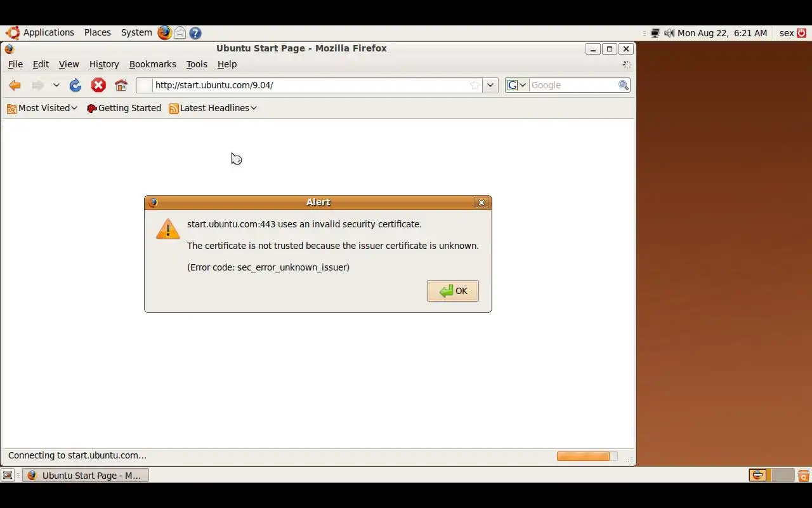Open the Most Visited bookmarks folder

click(x=42, y=108)
